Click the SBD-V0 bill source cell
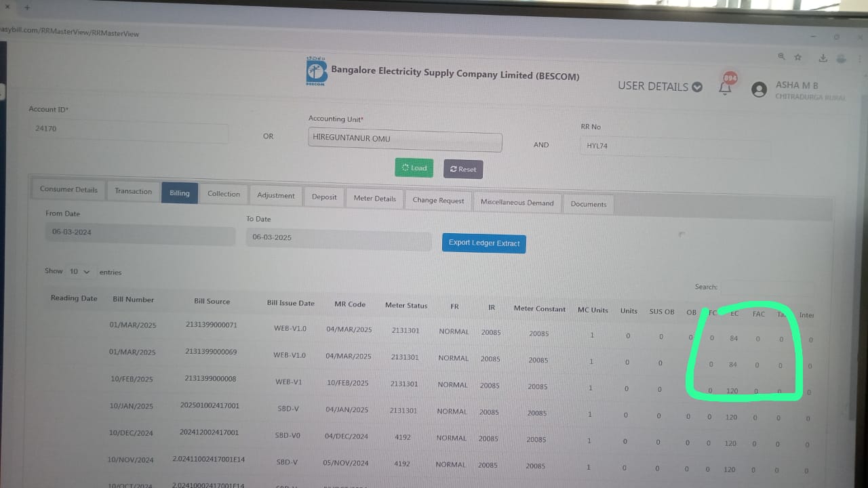Image resolution: width=868 pixels, height=488 pixels. tap(288, 435)
